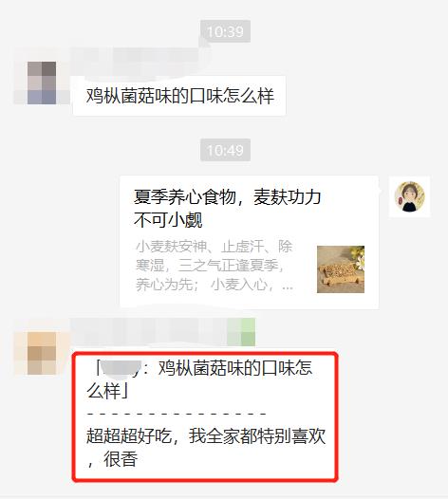Tap the pixelated gray avatar of first sender
Viewport: 448px width, 499px height.
[x=42, y=83]
